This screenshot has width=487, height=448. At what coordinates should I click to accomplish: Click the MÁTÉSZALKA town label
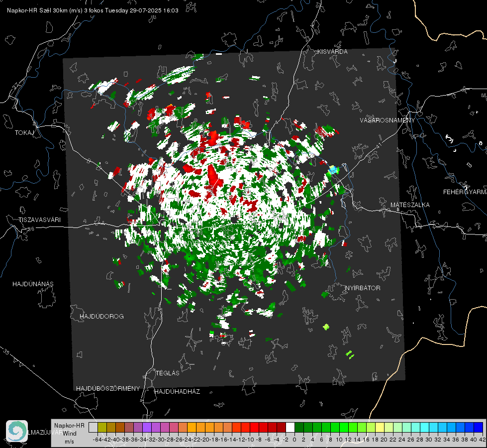click(x=410, y=205)
